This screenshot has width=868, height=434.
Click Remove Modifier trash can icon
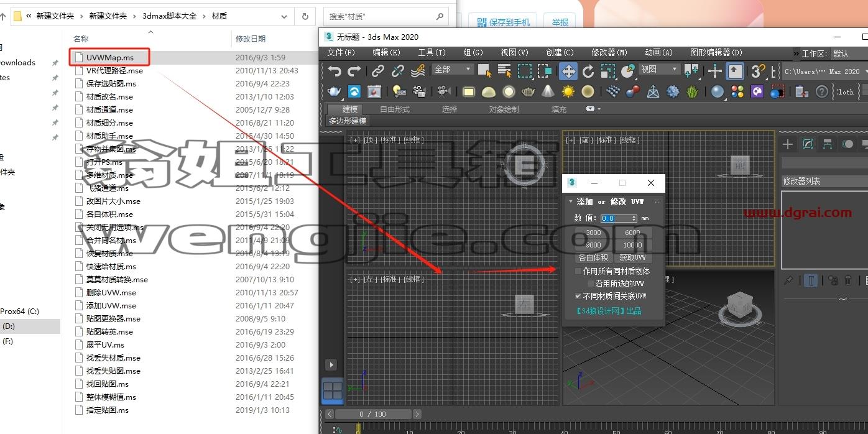coord(848,280)
